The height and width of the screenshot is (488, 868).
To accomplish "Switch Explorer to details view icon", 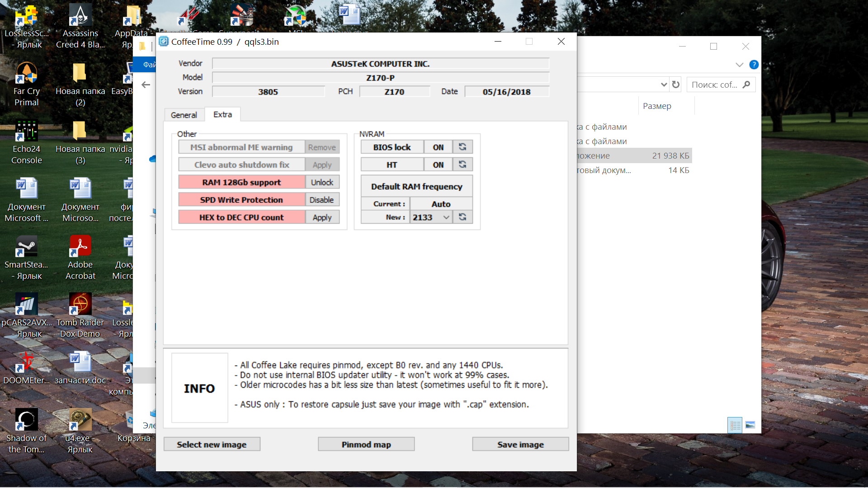I will coord(735,425).
